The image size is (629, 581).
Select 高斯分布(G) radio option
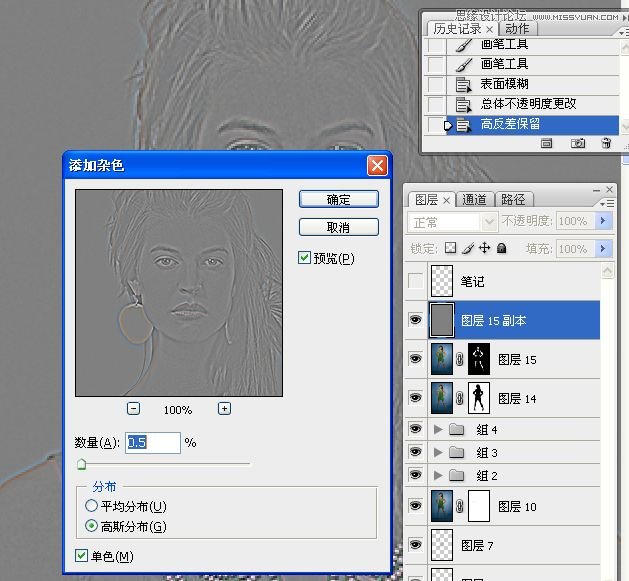tap(91, 526)
